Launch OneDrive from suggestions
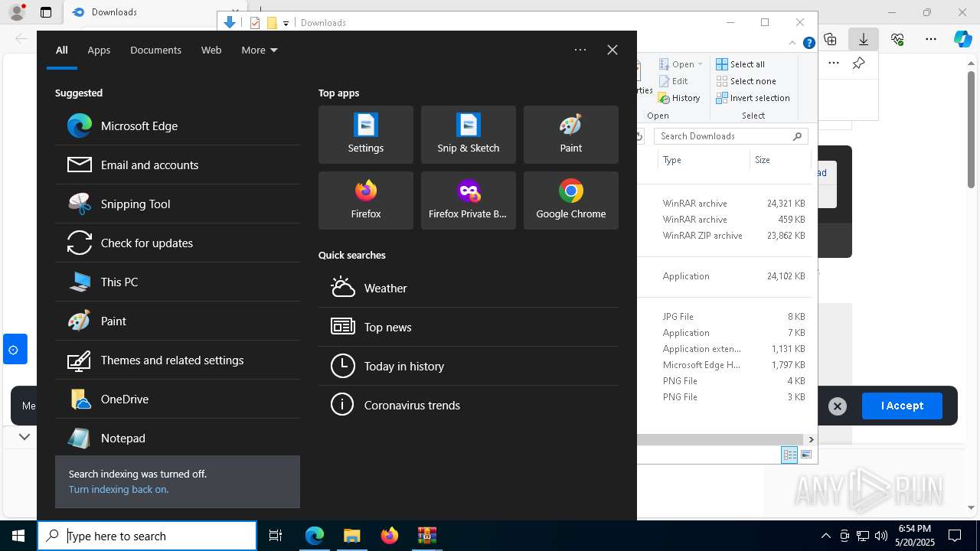The width and height of the screenshot is (980, 551). (178, 399)
